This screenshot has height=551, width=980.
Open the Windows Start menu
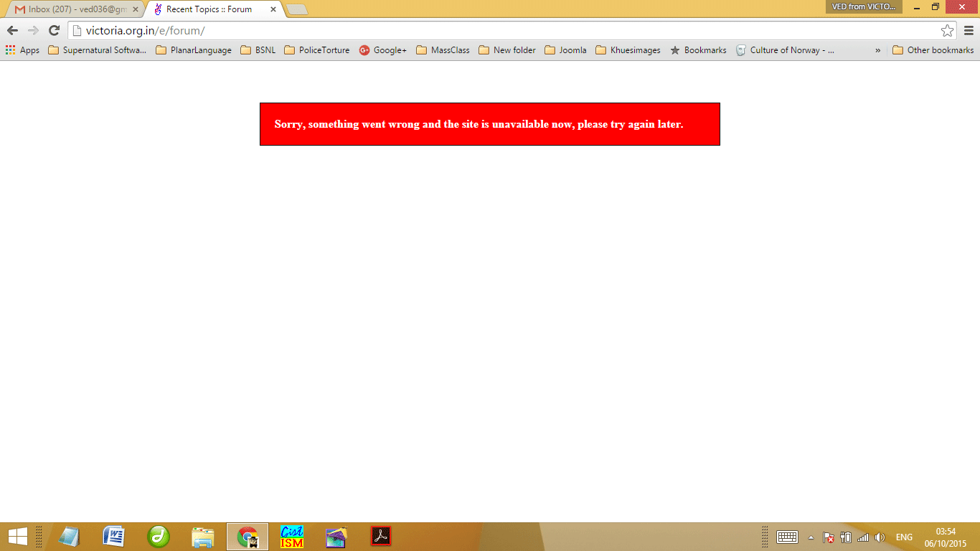18,536
